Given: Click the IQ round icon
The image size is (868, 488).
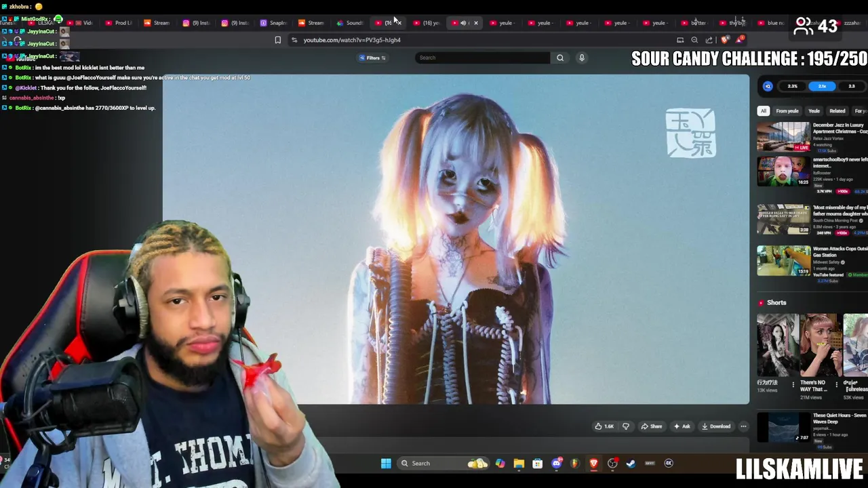Looking at the screenshot, I should click(768, 86).
